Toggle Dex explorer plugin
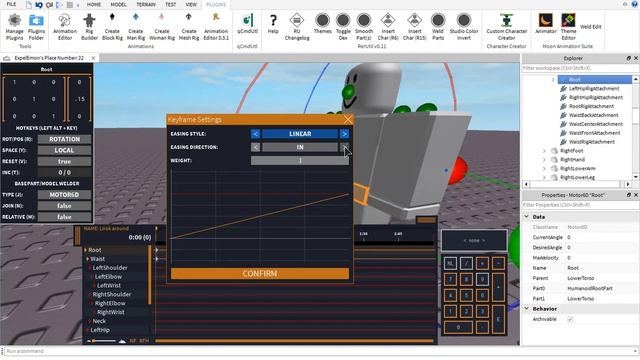 point(343,27)
